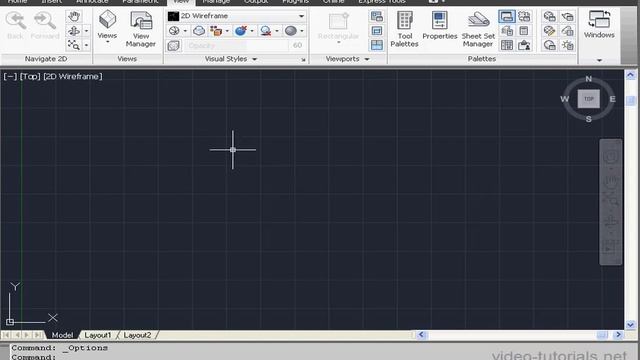Expand the Orbit tool dropdown arrow

click(86, 31)
